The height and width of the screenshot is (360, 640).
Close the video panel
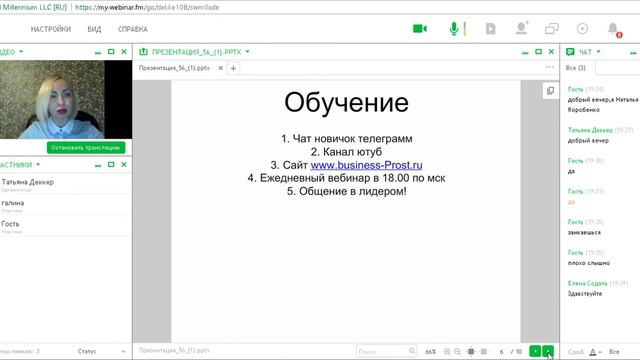pos(124,52)
